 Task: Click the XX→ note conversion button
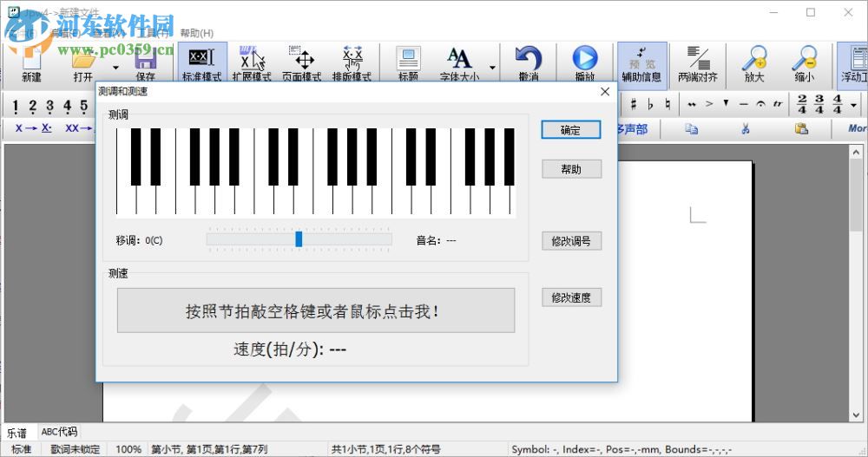[79, 128]
